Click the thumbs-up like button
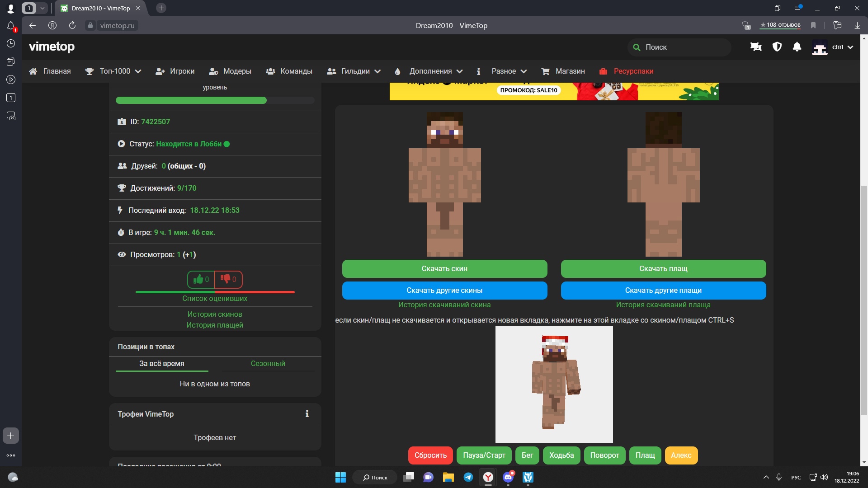 coord(201,279)
